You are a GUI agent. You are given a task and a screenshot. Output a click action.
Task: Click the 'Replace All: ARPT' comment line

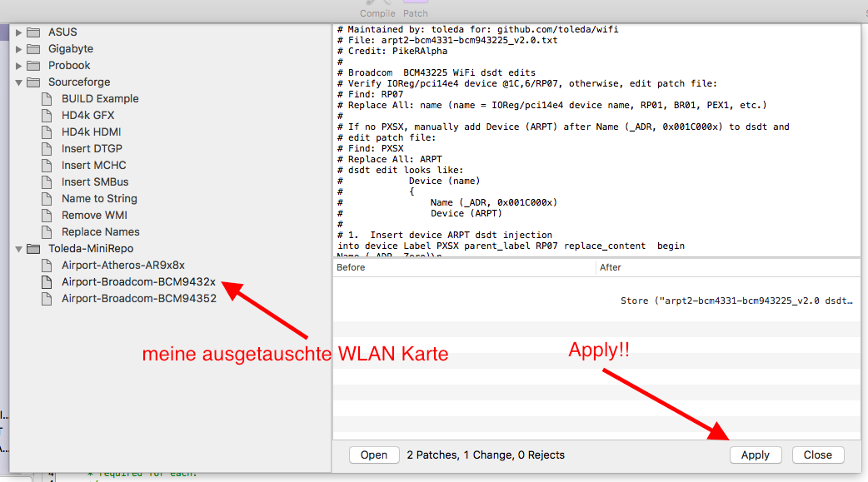click(x=390, y=159)
